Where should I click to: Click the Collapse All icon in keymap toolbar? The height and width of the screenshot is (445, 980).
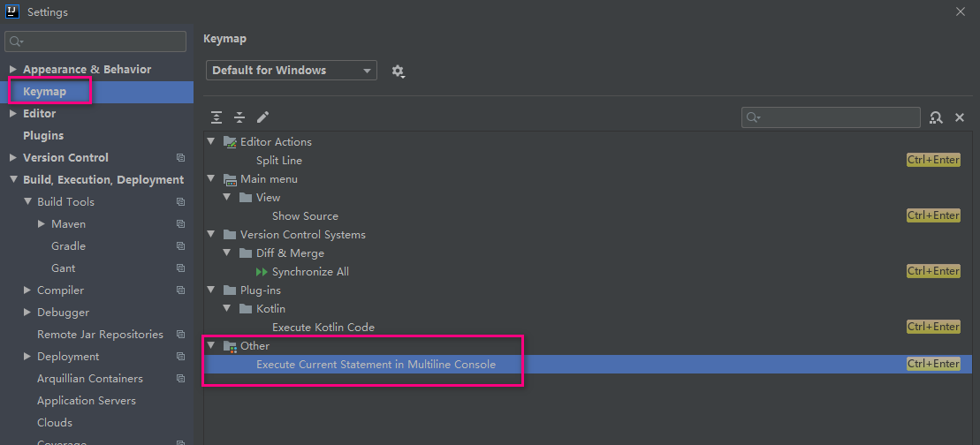[x=239, y=117]
